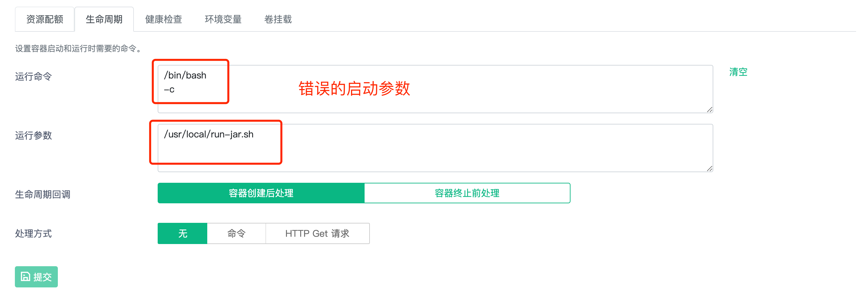
Task: Choose 命令 as the handling method
Action: pyautogui.click(x=236, y=233)
